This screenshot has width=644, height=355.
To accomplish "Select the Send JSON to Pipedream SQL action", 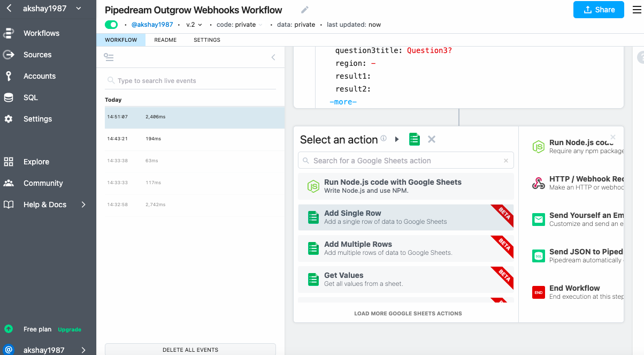I will 578,256.
